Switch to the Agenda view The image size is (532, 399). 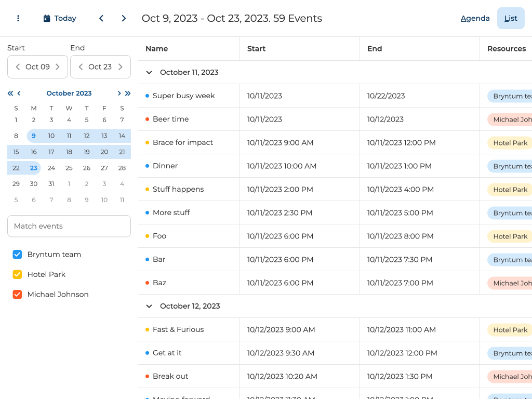coord(475,18)
